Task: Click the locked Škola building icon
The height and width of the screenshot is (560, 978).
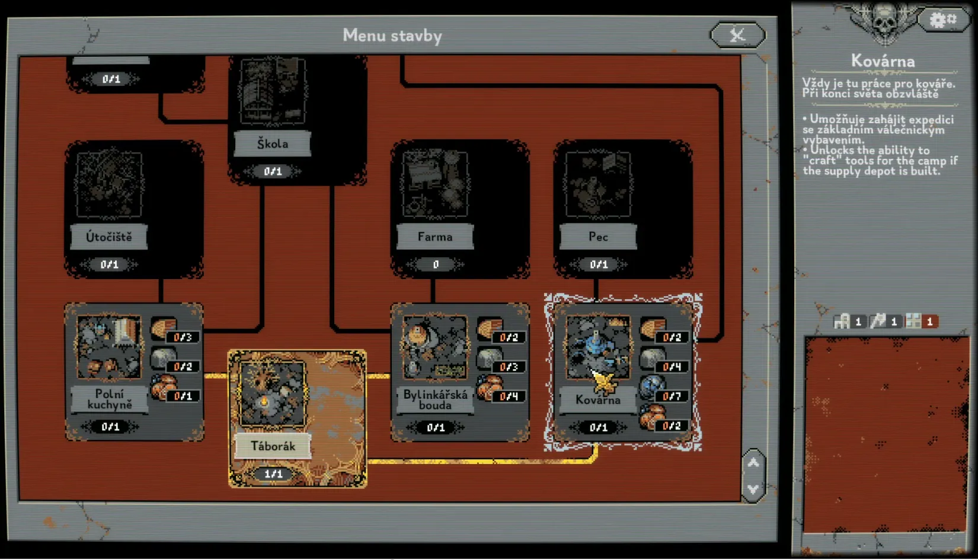Action: click(x=272, y=91)
